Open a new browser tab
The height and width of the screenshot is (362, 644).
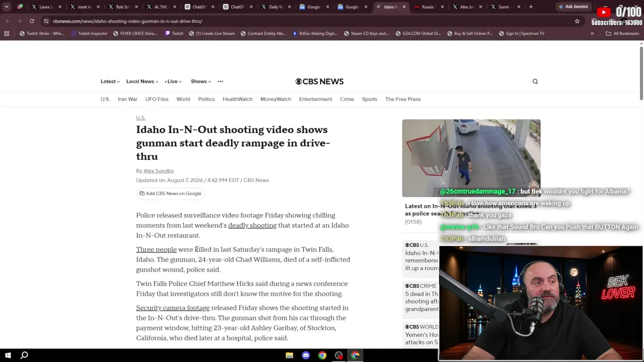click(x=531, y=7)
